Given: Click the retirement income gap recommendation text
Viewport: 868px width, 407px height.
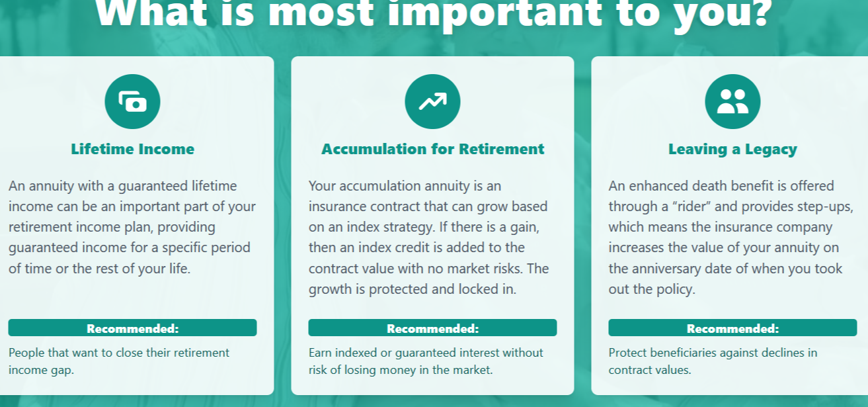Looking at the screenshot, I should click(119, 361).
